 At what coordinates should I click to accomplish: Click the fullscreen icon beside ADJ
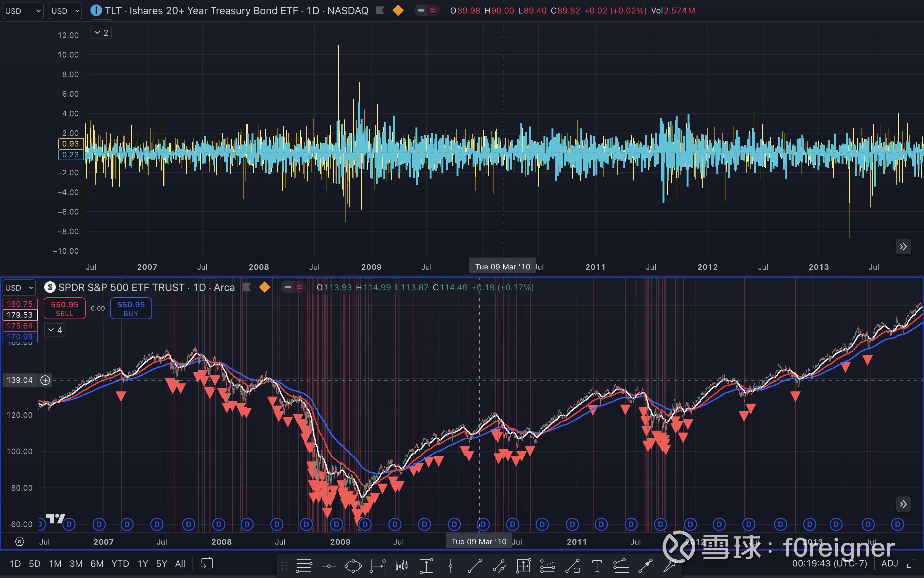[911, 563]
